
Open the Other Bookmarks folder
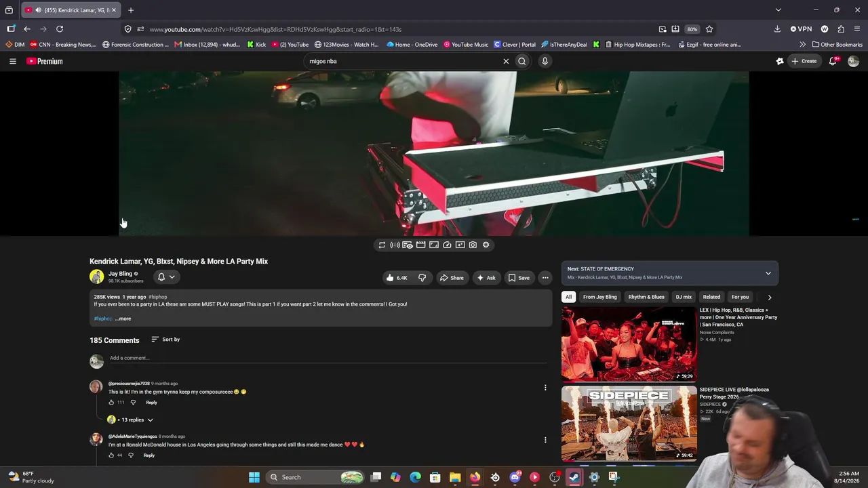point(837,45)
